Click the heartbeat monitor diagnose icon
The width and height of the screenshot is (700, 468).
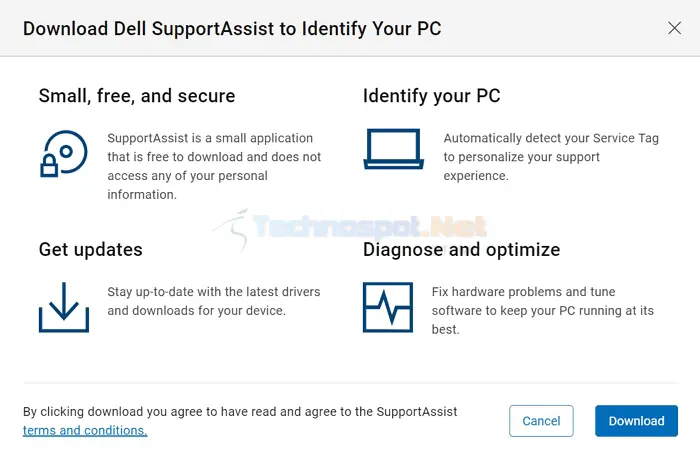388,307
